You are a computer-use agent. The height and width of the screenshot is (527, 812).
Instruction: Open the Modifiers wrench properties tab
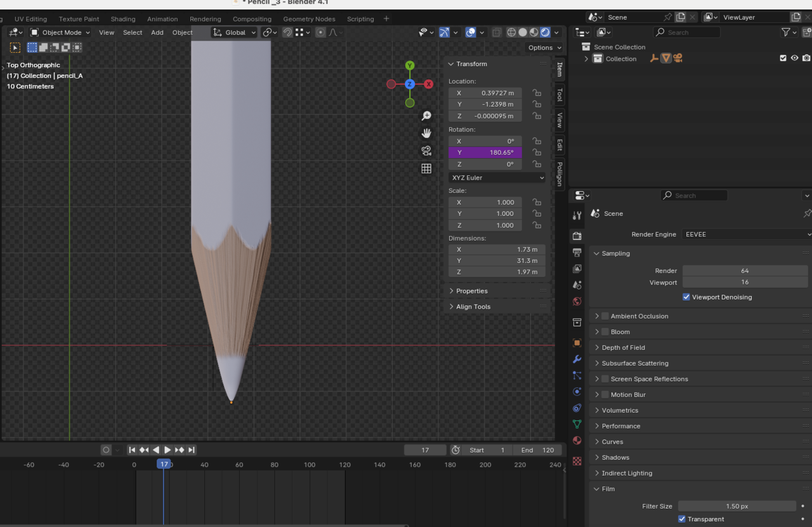[x=577, y=359]
